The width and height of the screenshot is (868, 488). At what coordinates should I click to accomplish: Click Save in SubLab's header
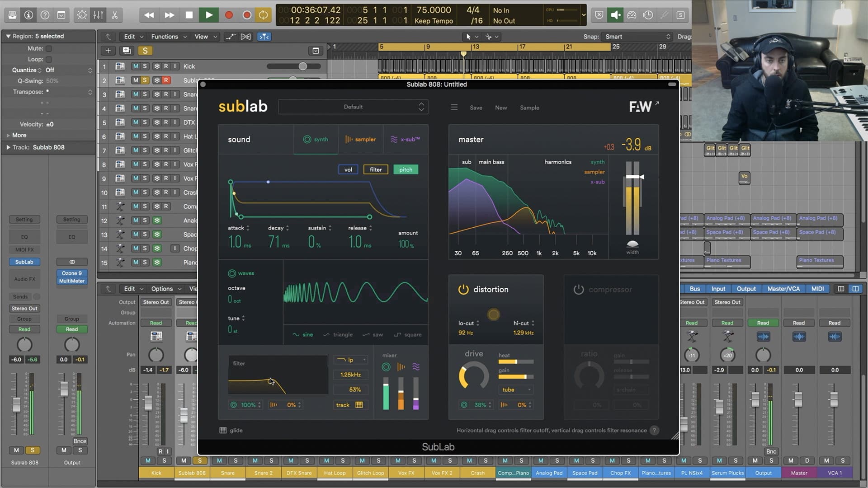pyautogui.click(x=476, y=108)
